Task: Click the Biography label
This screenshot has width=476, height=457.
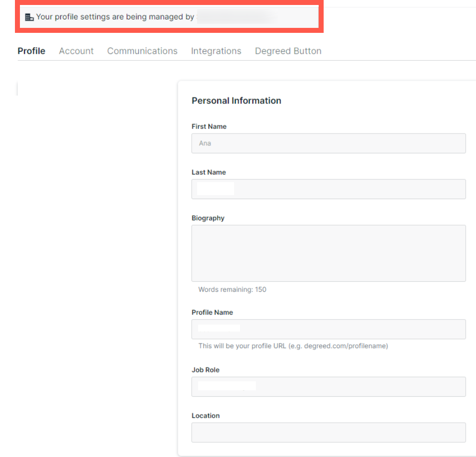Action: coord(208,218)
